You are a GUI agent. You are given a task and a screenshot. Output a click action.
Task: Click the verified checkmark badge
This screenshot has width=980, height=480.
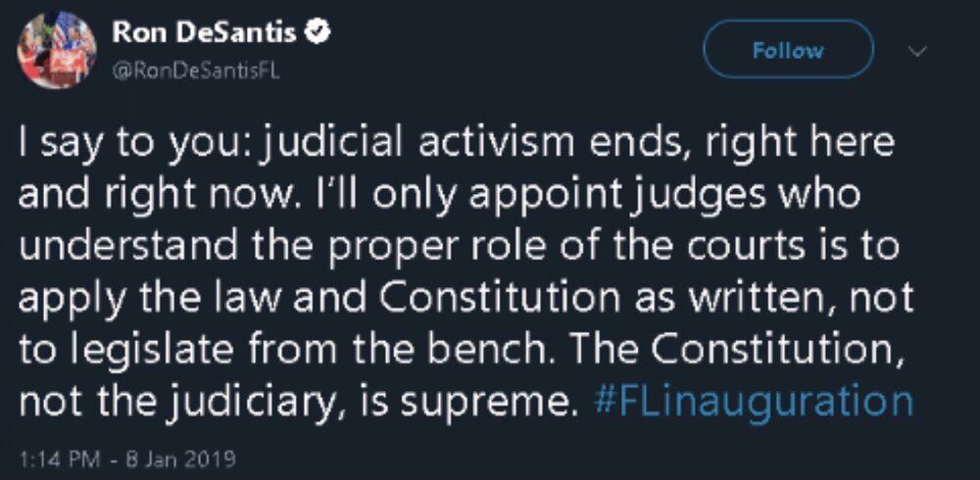(318, 31)
